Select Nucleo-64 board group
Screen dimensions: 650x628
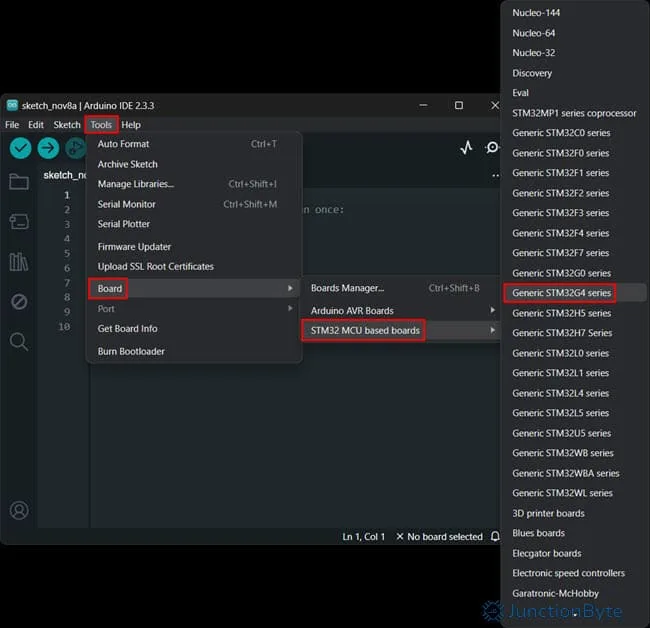point(575,33)
